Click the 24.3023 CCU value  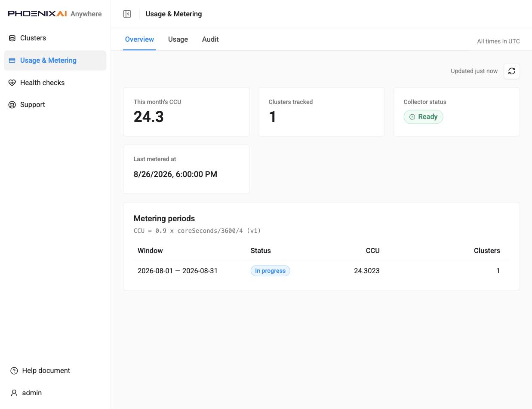pyautogui.click(x=367, y=271)
